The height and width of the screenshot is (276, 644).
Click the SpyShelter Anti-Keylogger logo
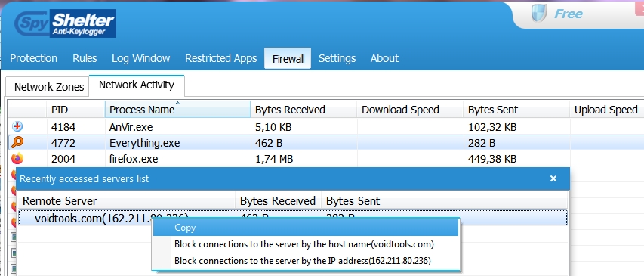(x=65, y=23)
